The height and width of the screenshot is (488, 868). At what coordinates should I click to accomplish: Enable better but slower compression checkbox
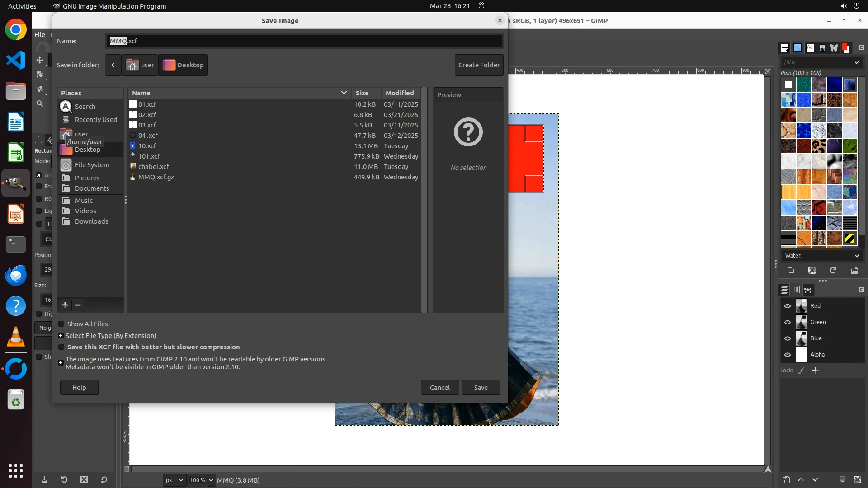tap(61, 347)
